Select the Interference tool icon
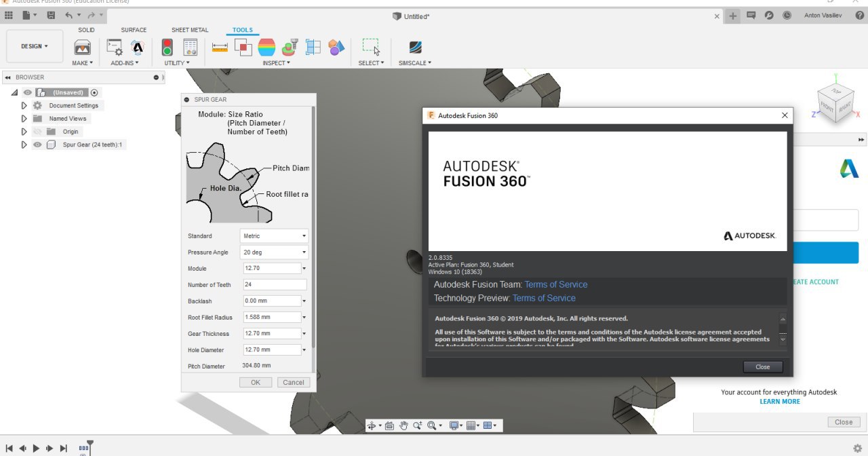Viewport: 868px width, 456px height. click(243, 47)
